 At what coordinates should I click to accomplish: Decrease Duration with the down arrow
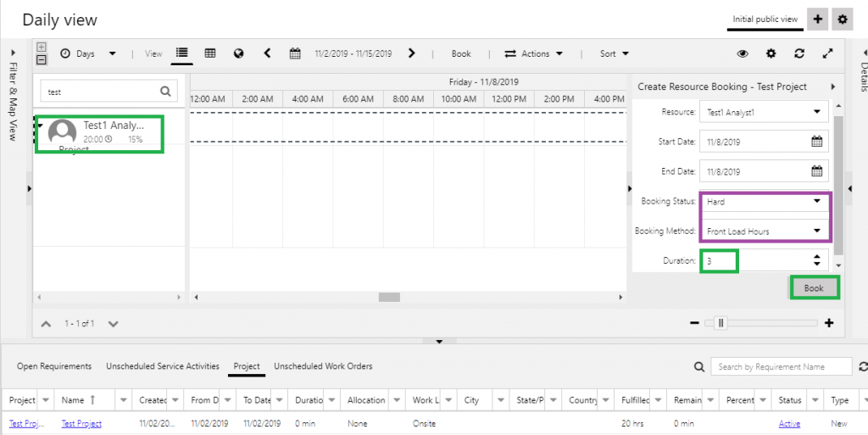[x=816, y=264]
